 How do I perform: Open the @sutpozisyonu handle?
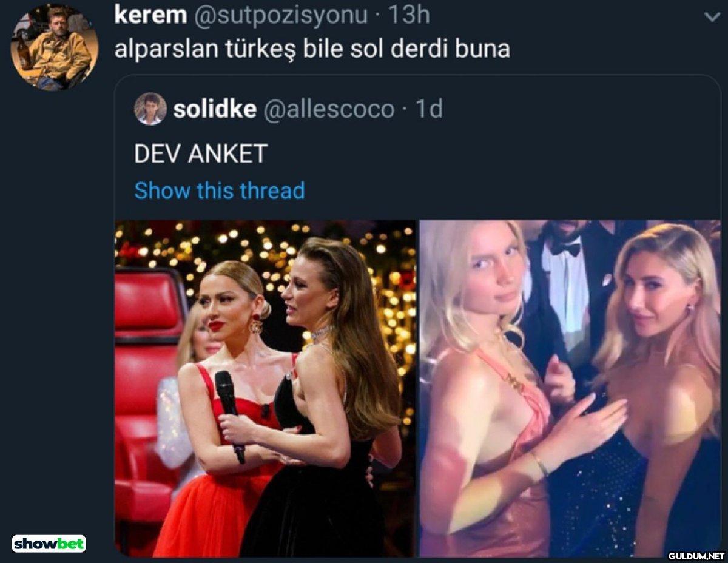(281, 16)
